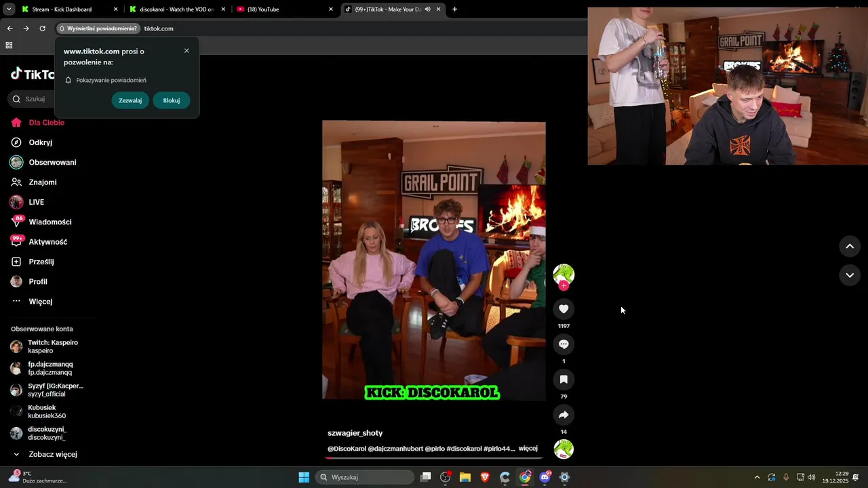Open the weather widget showing 3°C
Viewport: 868px width, 488px height.
(x=38, y=477)
